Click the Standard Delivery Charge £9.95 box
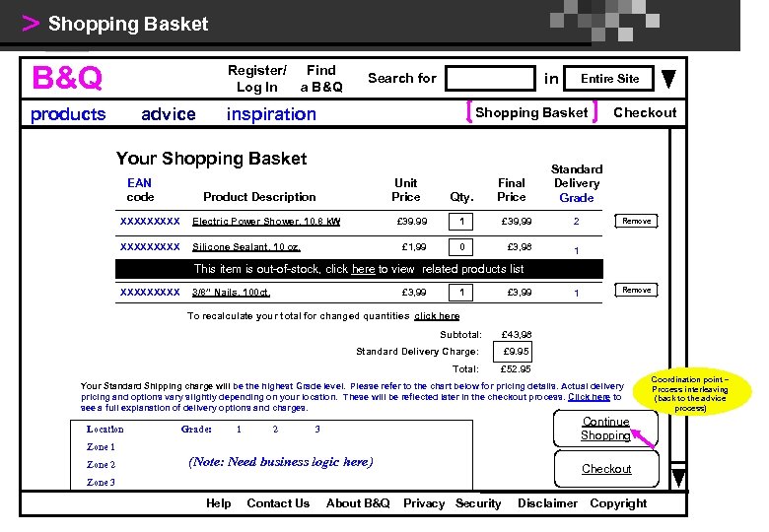Viewport: 769px width, 532px height. (x=513, y=352)
